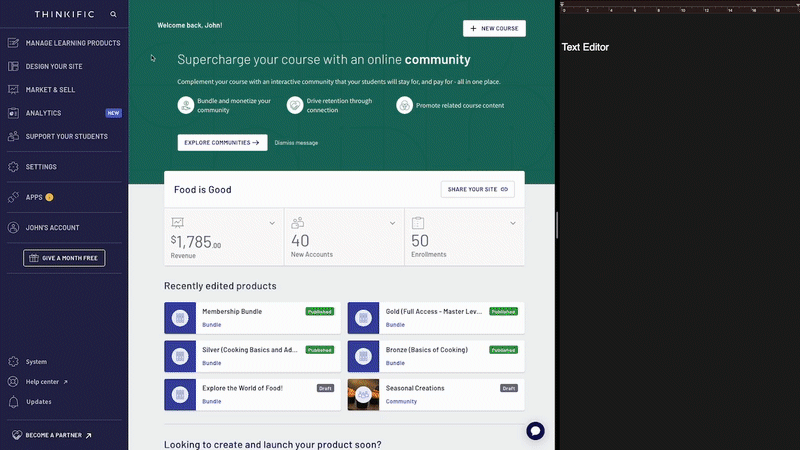The image size is (800, 450).
Task: Click the System gear icon
Action: click(13, 362)
